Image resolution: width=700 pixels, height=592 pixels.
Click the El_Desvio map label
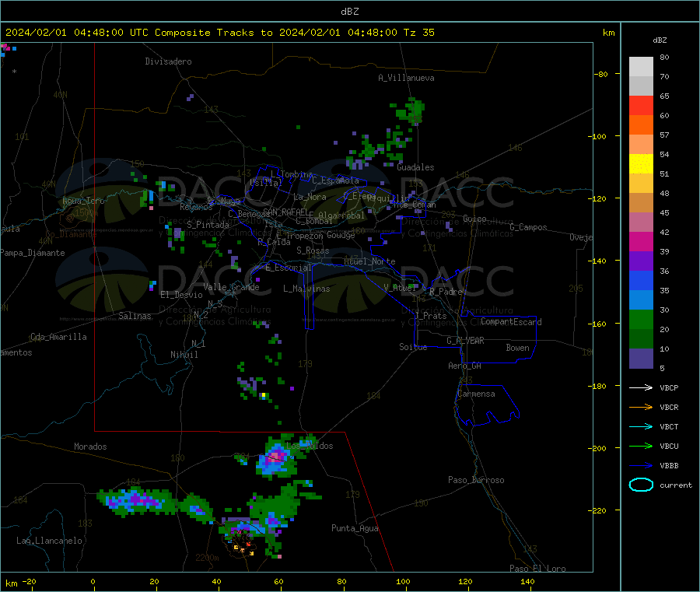(x=181, y=295)
